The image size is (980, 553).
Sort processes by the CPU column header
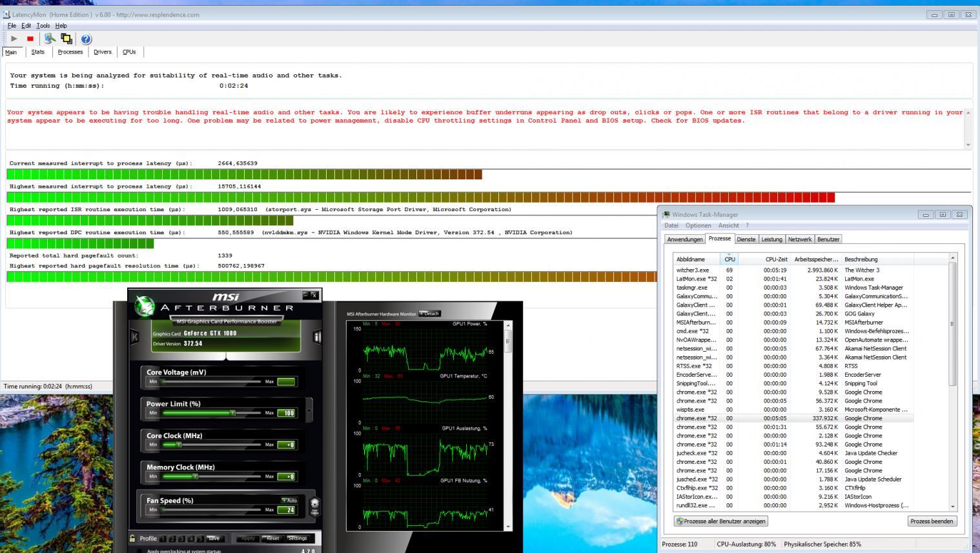pyautogui.click(x=730, y=259)
